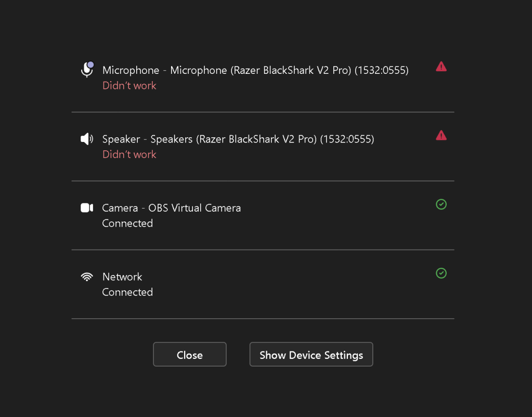Click the red warning triangle beside Speaker
This screenshot has height=417, width=532.
(441, 135)
